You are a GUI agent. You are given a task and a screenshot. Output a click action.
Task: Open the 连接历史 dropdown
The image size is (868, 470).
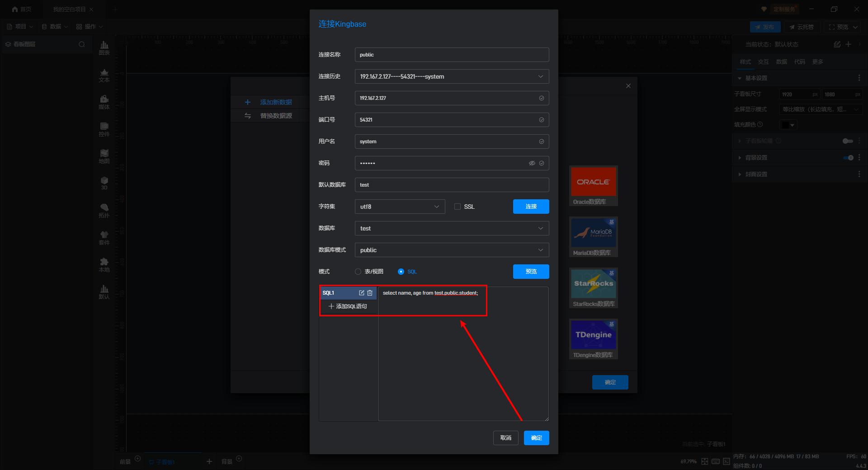pyautogui.click(x=452, y=76)
